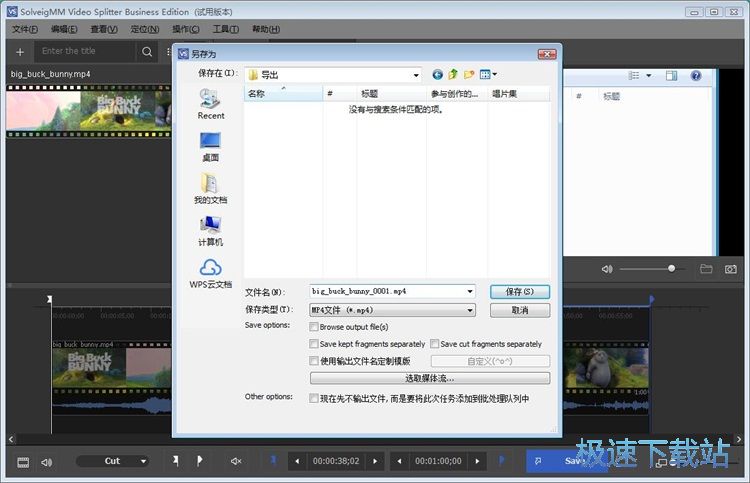Image resolution: width=750 pixels, height=483 pixels.
Task: Open the 编辑(E) menu
Action: (x=64, y=29)
